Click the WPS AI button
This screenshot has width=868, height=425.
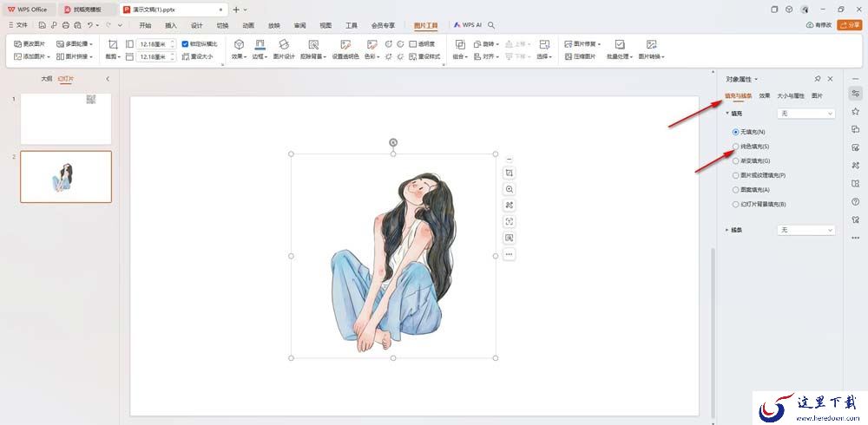tap(468, 25)
